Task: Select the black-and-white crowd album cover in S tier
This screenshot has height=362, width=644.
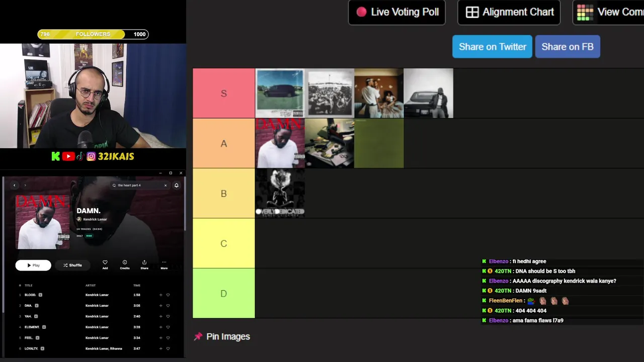Action: tap(330, 93)
